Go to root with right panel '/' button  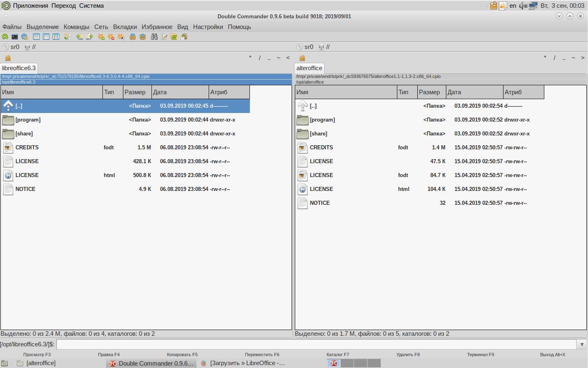tap(555, 58)
